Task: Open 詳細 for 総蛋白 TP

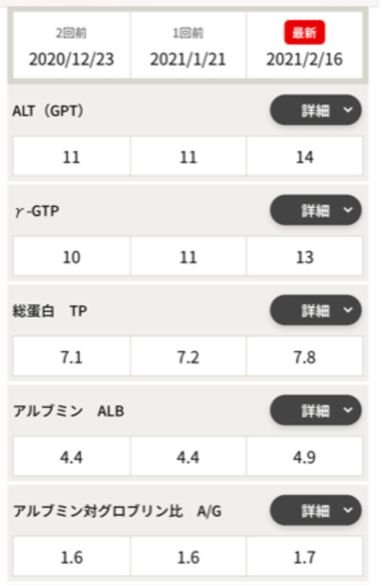Action: point(316,310)
